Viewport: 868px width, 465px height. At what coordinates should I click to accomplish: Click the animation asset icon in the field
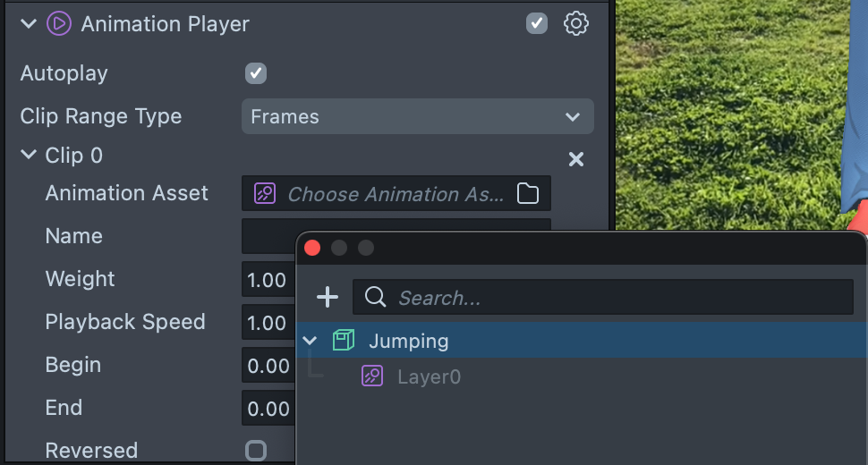(264, 193)
